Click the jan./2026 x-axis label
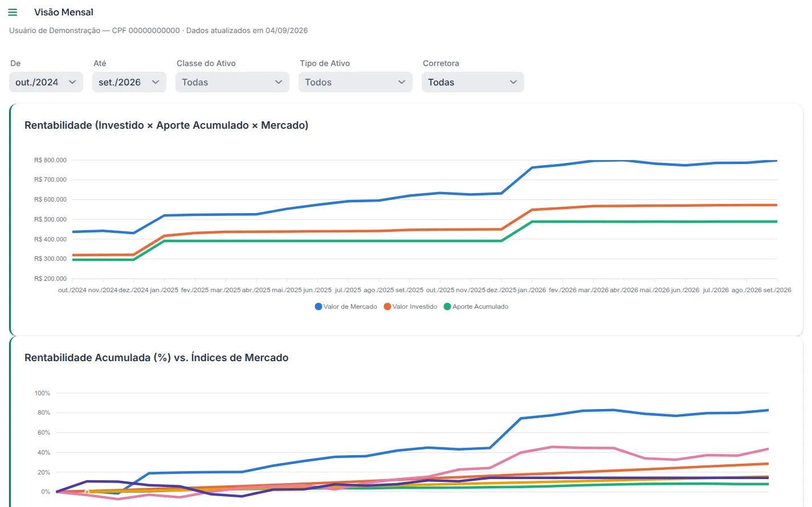Image resolution: width=812 pixels, height=507 pixels. 532,290
